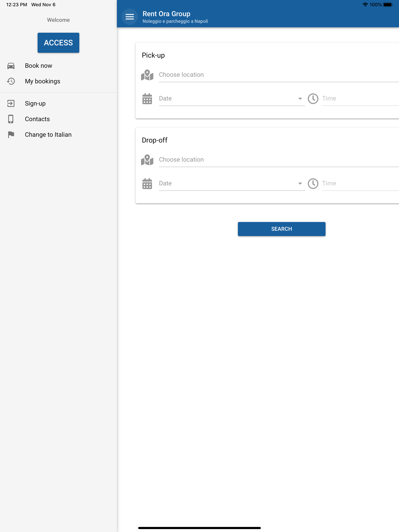
Task: Click the Rent Ora Group title
Action: pos(166,14)
